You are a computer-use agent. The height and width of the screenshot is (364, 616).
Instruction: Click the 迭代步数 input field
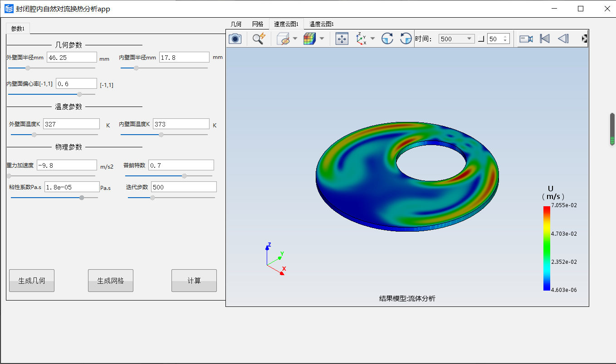(184, 187)
